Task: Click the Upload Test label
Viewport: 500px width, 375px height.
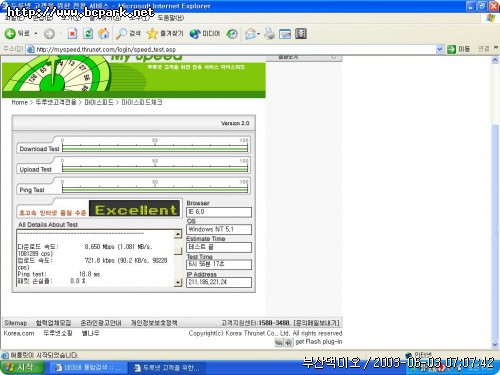Action: tap(35, 169)
